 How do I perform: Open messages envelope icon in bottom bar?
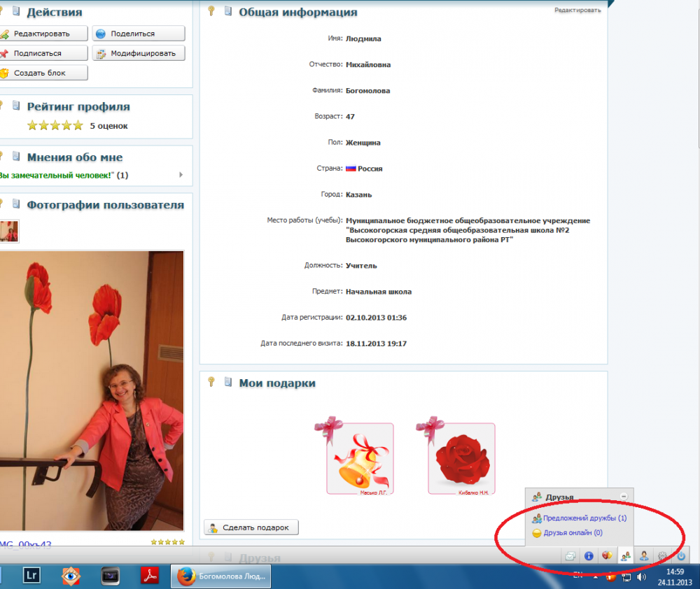pos(570,556)
